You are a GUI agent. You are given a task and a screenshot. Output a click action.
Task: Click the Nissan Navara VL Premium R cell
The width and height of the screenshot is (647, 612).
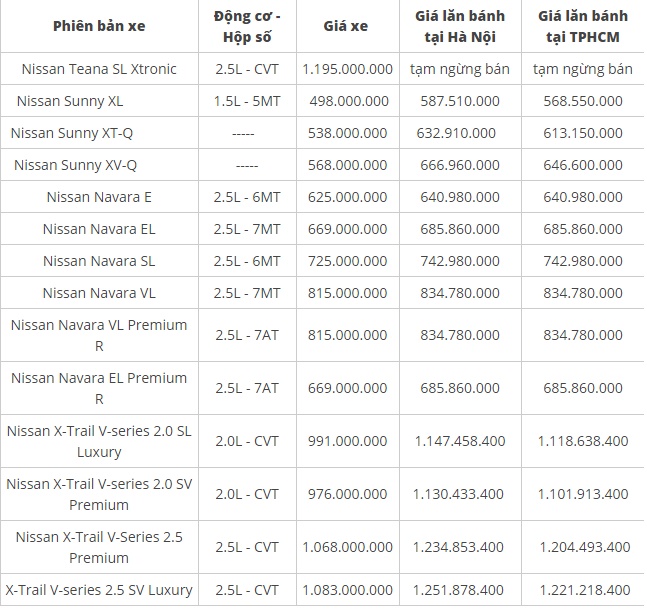[99, 335]
